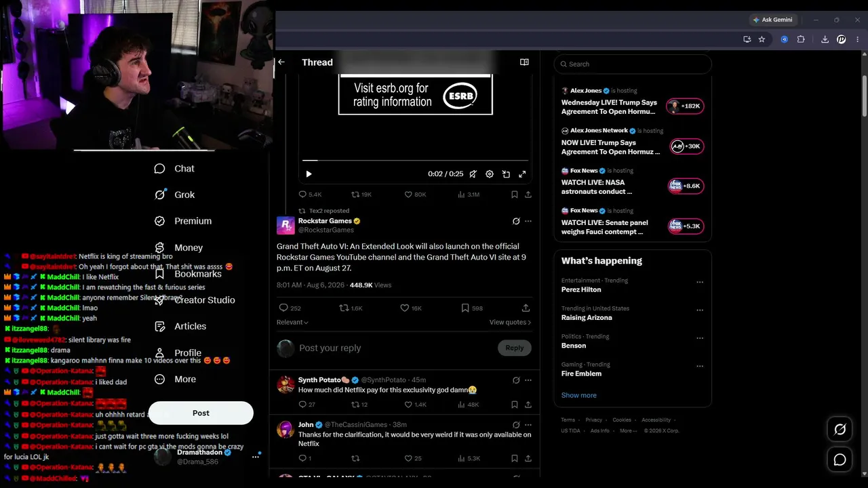This screenshot has height=488, width=868.
Task: Click the Post your reply field
Action: click(395, 348)
